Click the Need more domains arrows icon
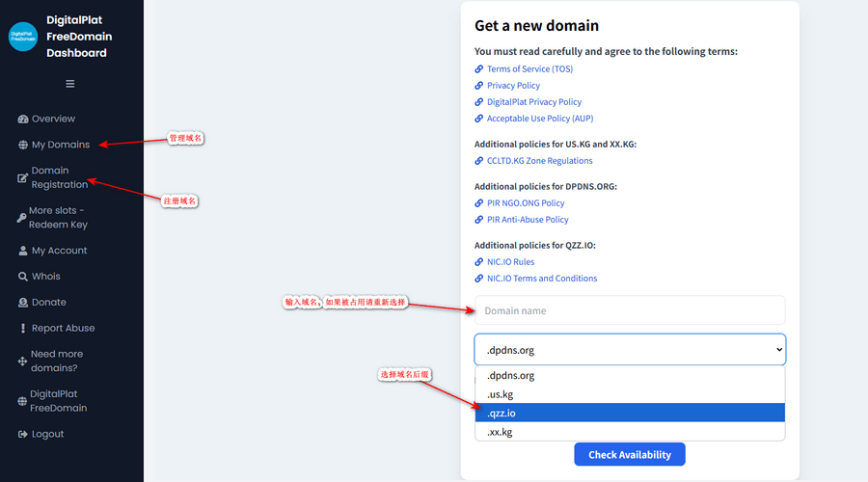 [22, 361]
